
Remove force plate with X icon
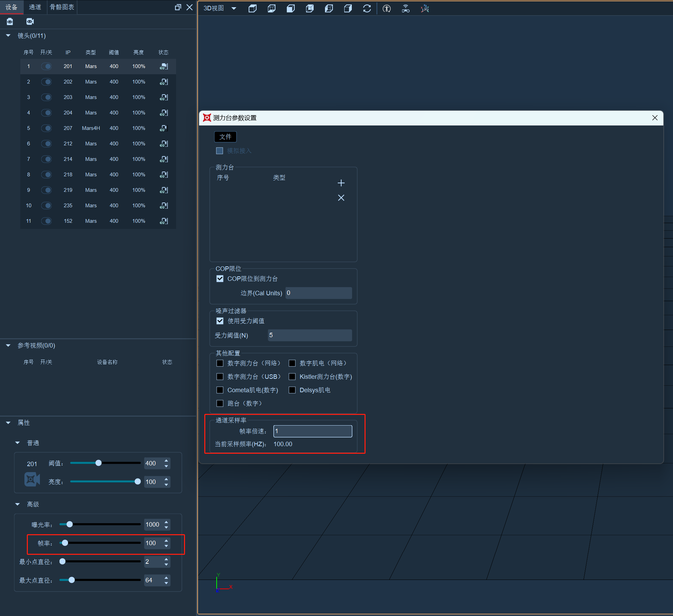pyautogui.click(x=341, y=198)
